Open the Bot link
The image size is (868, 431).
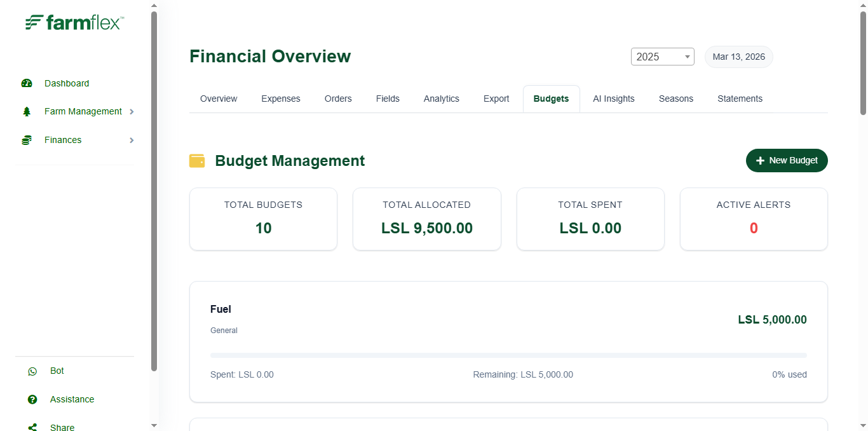pyautogui.click(x=57, y=371)
